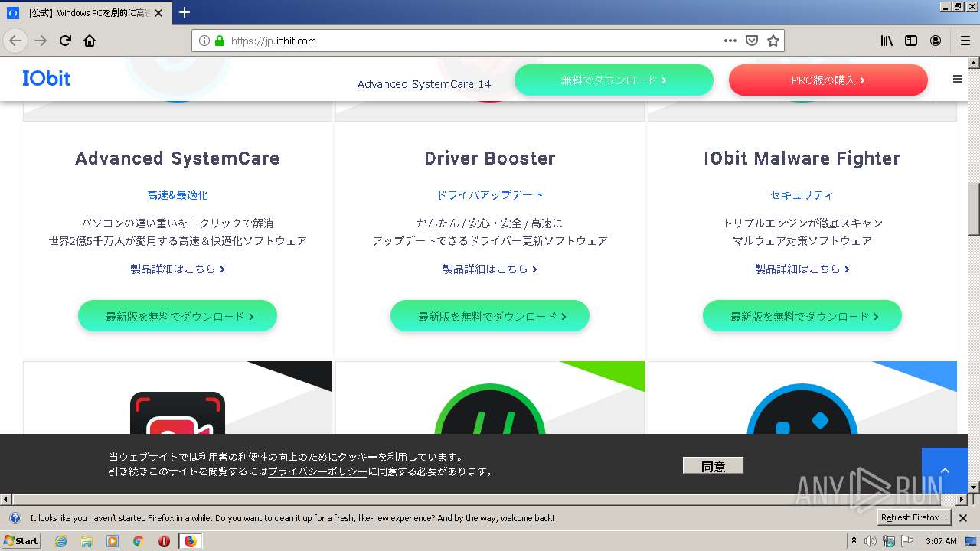The width and height of the screenshot is (980, 551).
Task: Click Driver Booster heading
Action: coord(490,158)
